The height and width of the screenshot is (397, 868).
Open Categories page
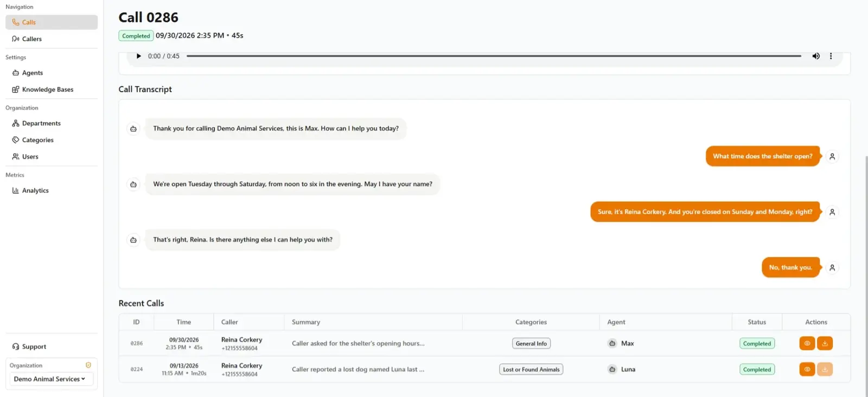coord(52,140)
